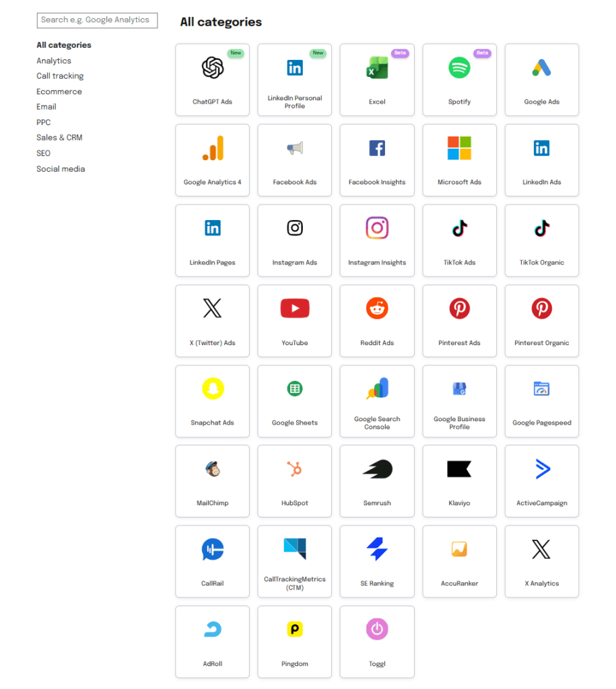Select the LinkedIn Personal Profile icon
Image resolution: width=616 pixels, height=689 pixels.
click(x=295, y=68)
